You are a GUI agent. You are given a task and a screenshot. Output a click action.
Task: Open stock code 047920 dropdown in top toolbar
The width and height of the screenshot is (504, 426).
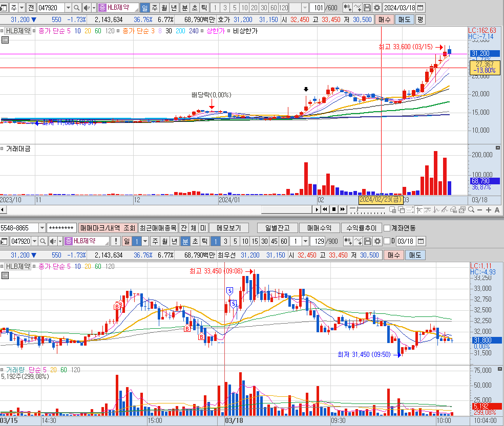coord(68,8)
